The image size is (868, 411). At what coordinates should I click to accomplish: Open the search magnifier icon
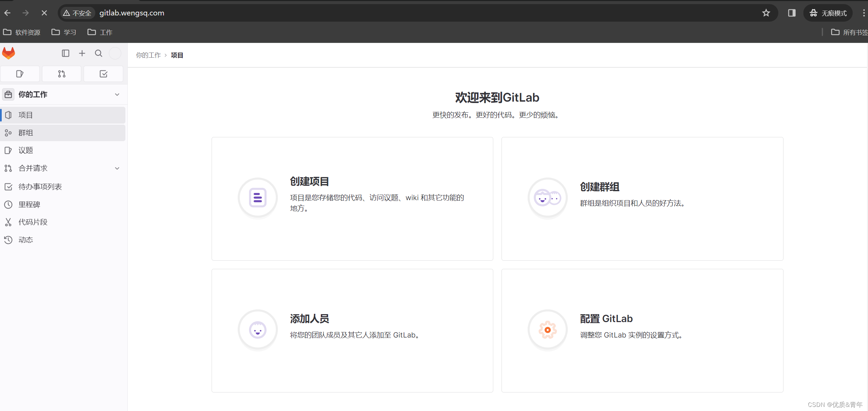point(99,53)
